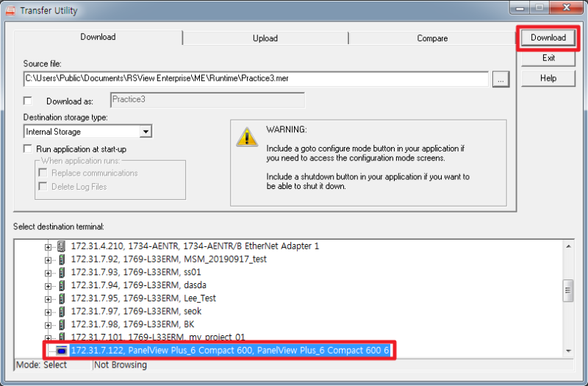The height and width of the screenshot is (386, 588).
Task: Click the controller icon next to BK
Action: tap(62, 324)
